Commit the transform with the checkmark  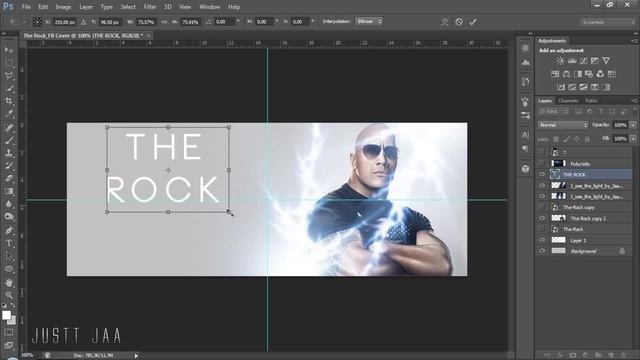tap(473, 22)
